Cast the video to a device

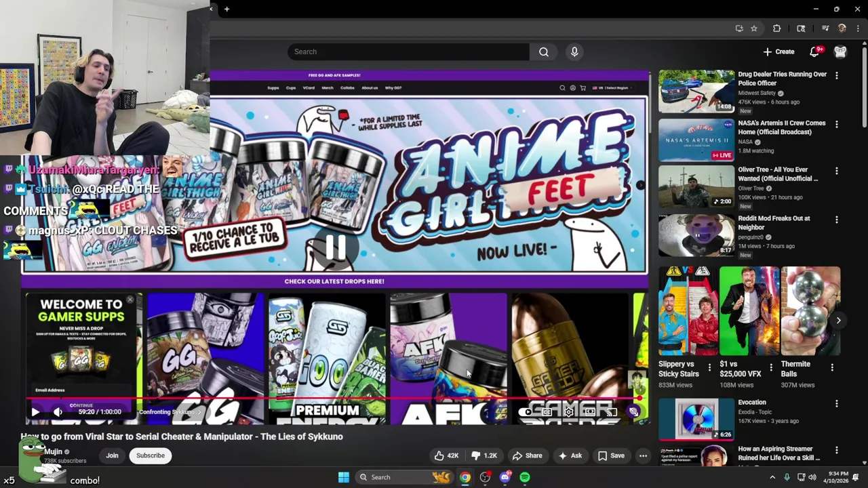(x=612, y=411)
